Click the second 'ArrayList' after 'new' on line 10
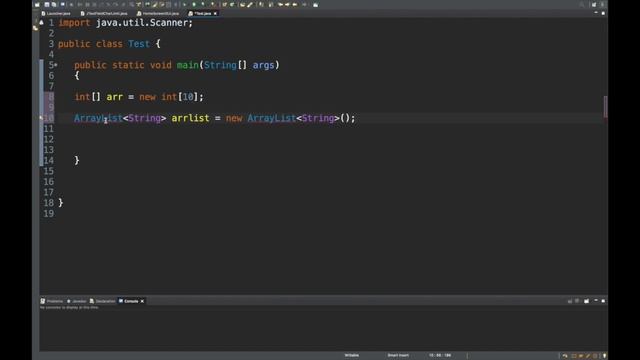 (272, 118)
